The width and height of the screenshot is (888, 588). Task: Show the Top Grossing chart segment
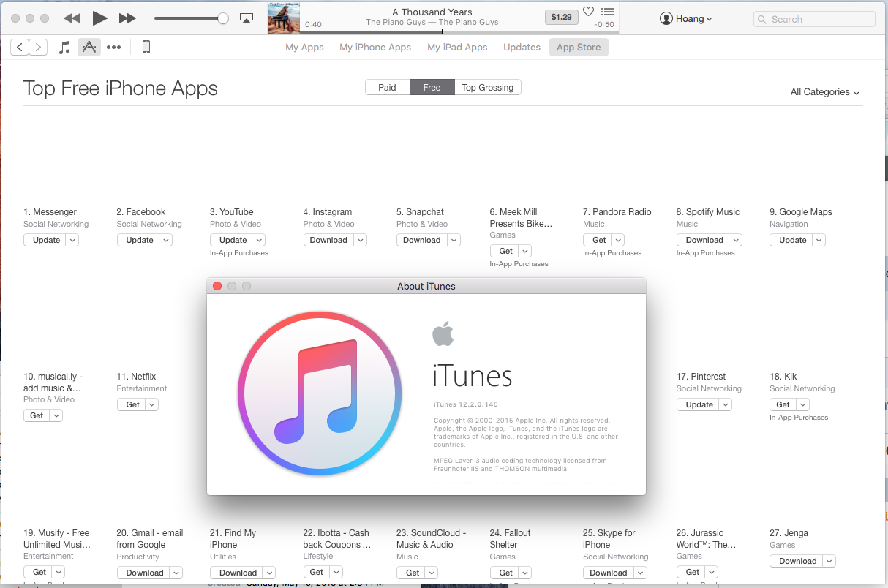(487, 88)
